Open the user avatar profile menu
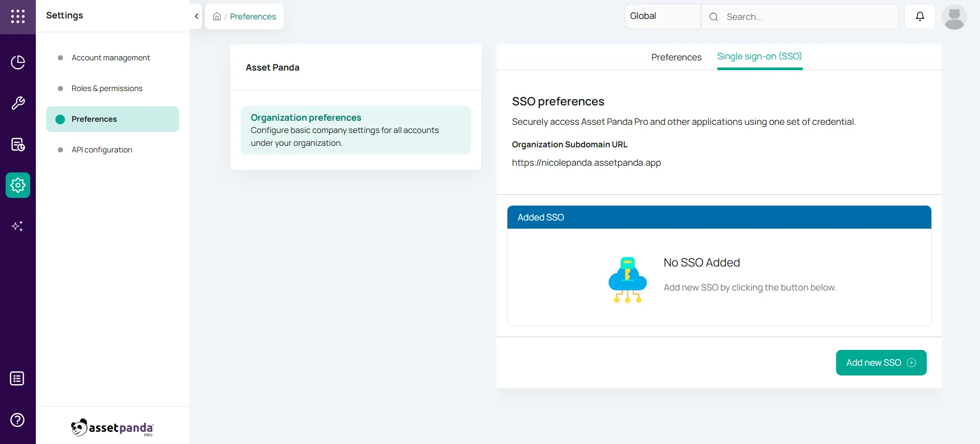 click(x=954, y=17)
